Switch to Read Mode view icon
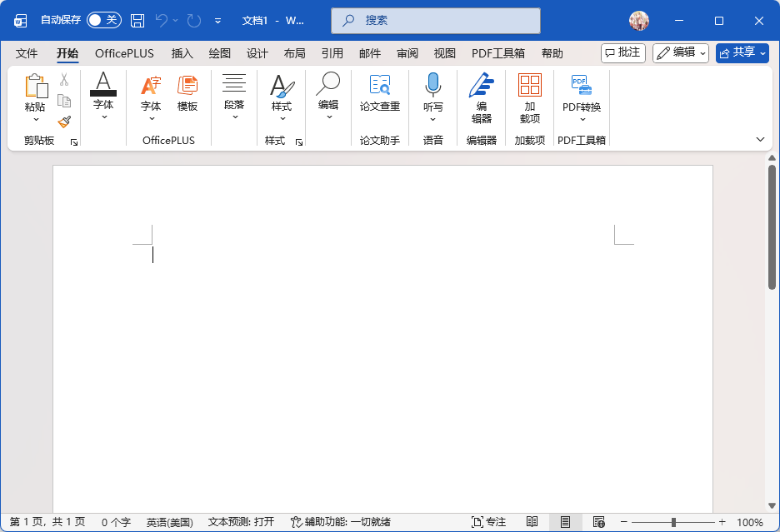780x532 pixels. point(532,522)
